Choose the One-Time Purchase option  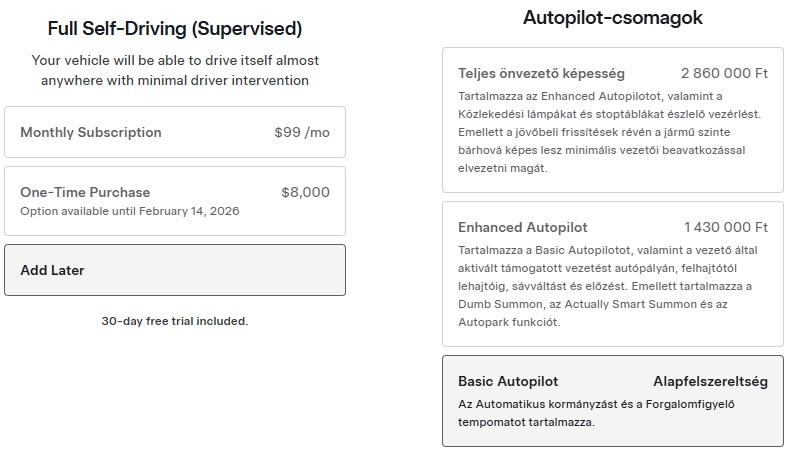[175, 201]
